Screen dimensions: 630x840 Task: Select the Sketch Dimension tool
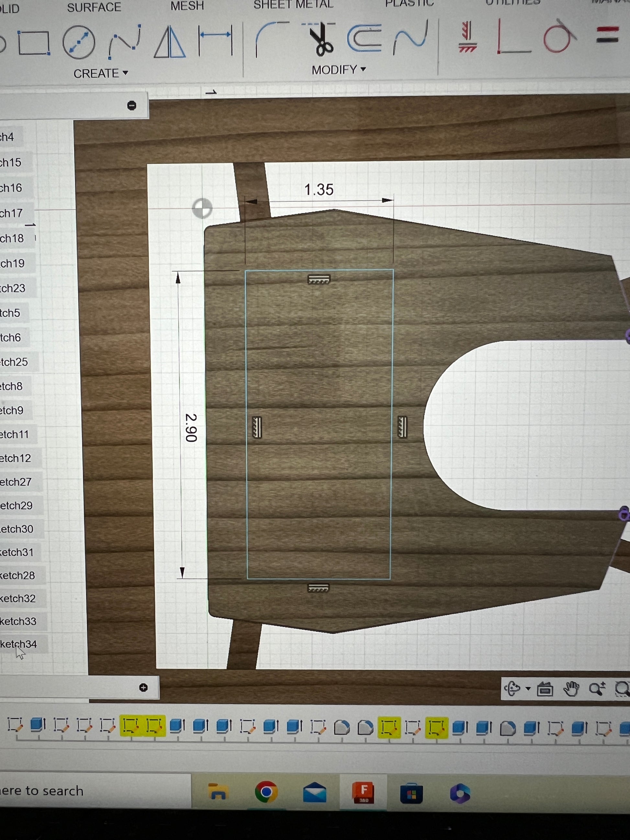tap(215, 40)
